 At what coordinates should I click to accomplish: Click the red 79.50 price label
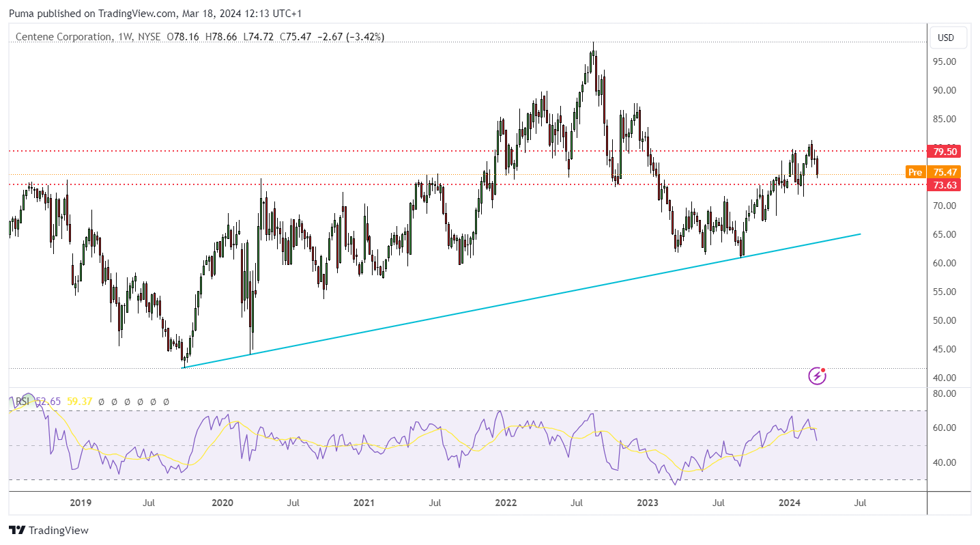(945, 151)
